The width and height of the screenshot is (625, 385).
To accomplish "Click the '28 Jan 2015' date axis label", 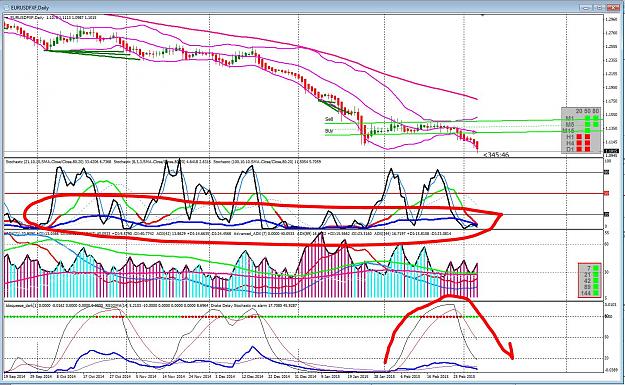I will pyautogui.click(x=384, y=376).
